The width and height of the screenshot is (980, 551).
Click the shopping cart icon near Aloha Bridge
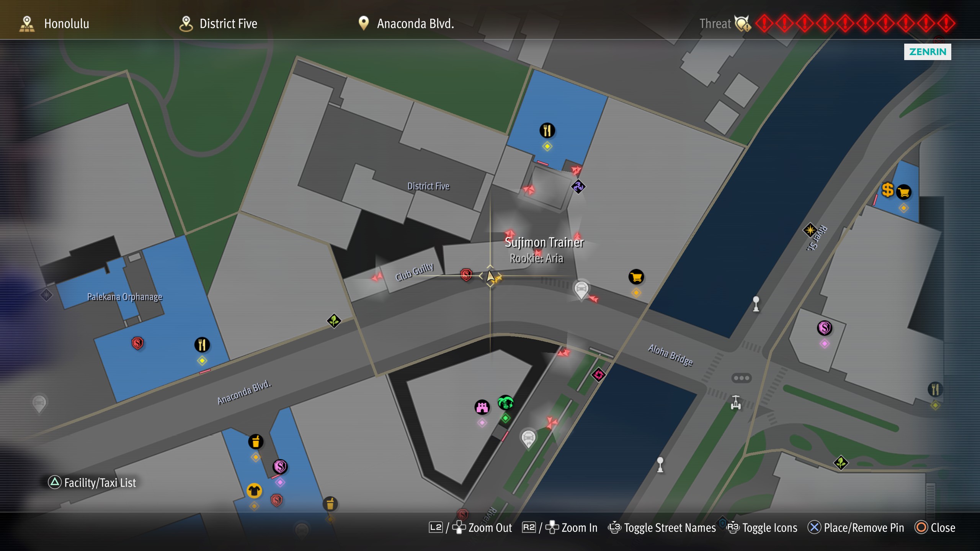coord(636,277)
